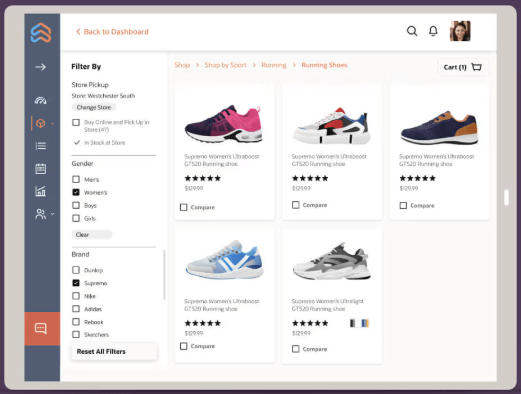Go back to Dashboard
This screenshot has height=394, width=521.
[x=112, y=32]
